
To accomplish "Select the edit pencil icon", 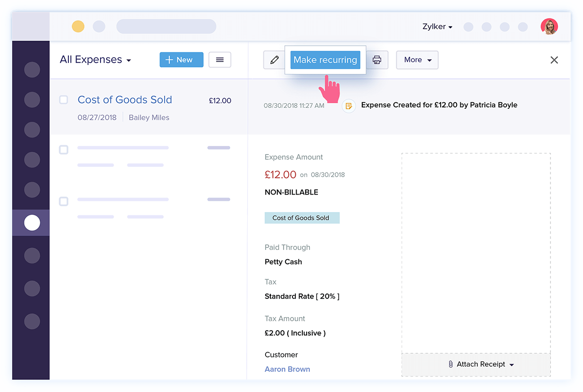I will click(x=275, y=60).
